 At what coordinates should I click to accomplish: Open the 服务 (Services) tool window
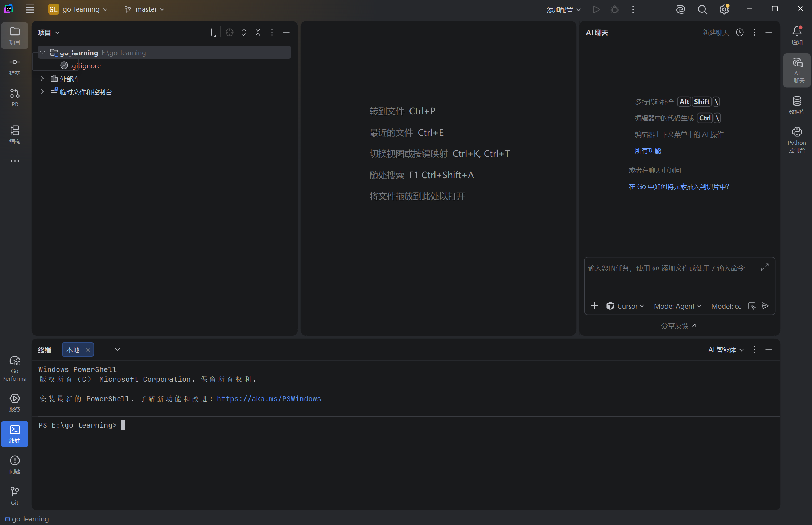[x=15, y=403]
